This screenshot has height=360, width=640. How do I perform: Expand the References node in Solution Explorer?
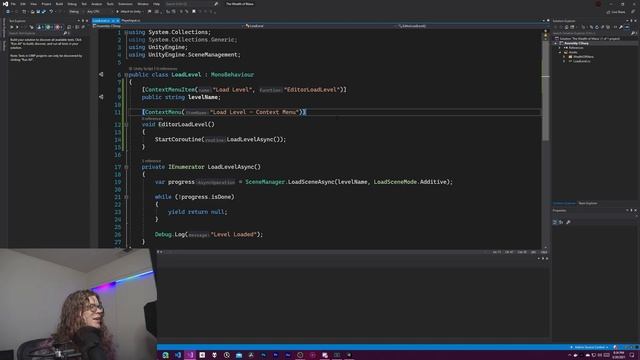tap(560, 48)
